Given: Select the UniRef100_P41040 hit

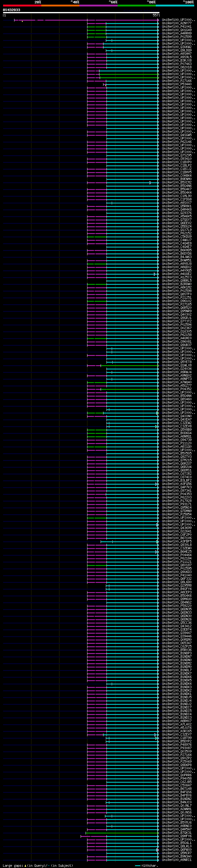Looking at the screenshot, I should [177, 575].
